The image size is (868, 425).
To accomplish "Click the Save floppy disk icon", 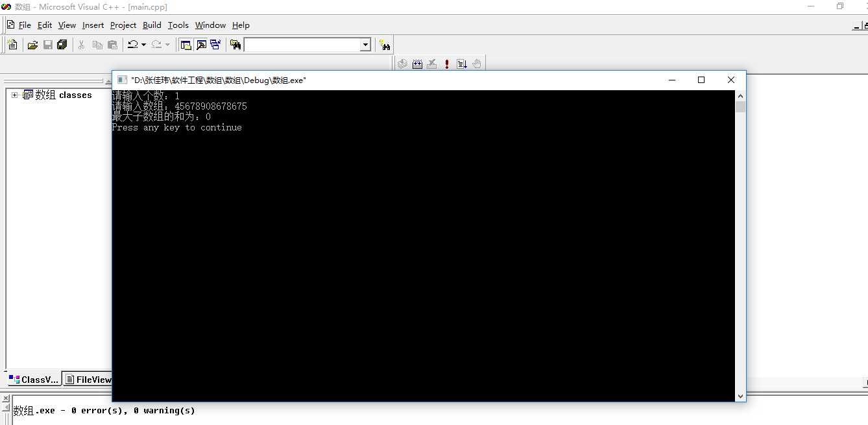I will pos(47,45).
